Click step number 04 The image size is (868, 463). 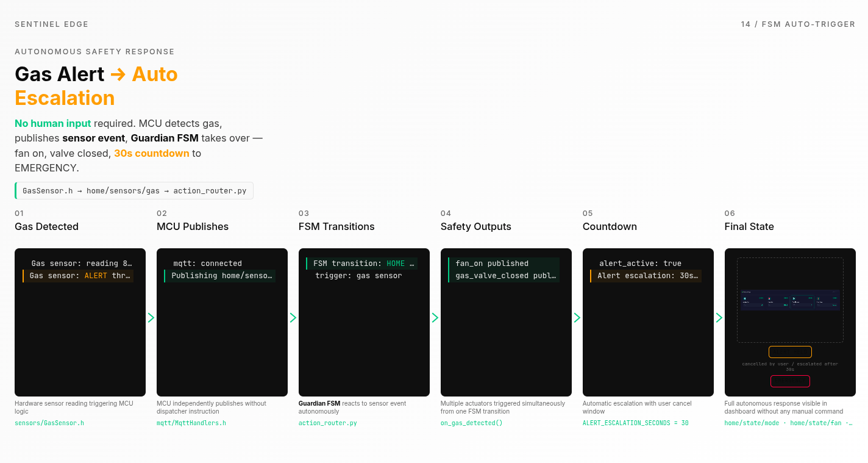pyautogui.click(x=446, y=214)
